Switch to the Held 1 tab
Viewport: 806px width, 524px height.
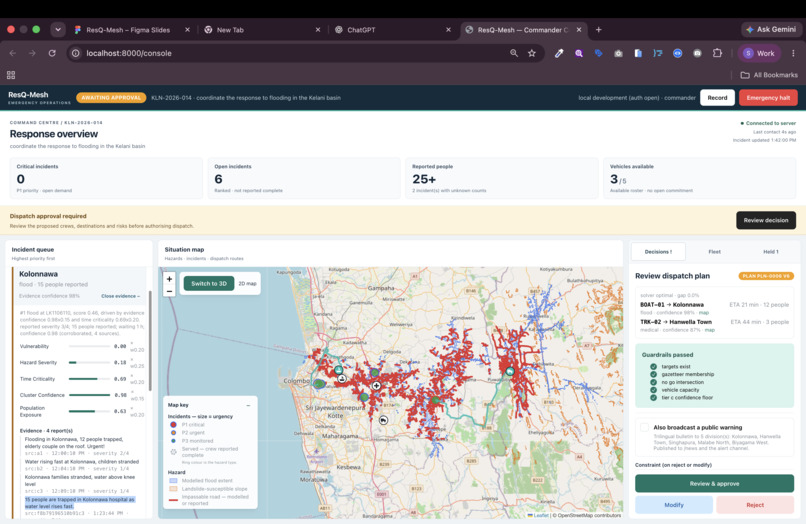click(x=771, y=251)
